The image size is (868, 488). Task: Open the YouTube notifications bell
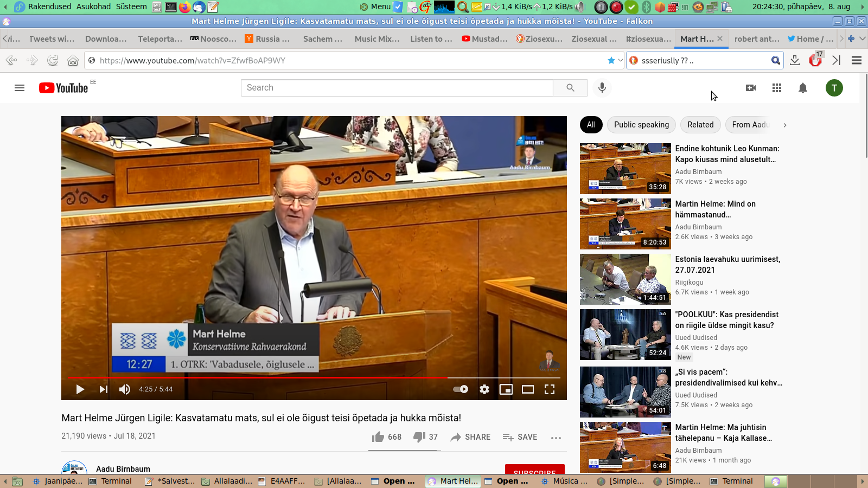click(x=803, y=88)
